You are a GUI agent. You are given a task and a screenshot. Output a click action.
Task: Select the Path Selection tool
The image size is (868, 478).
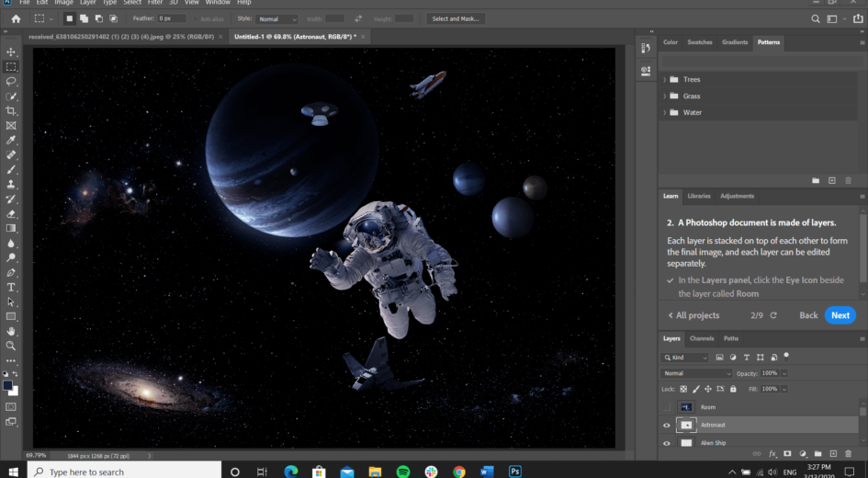click(x=10, y=302)
